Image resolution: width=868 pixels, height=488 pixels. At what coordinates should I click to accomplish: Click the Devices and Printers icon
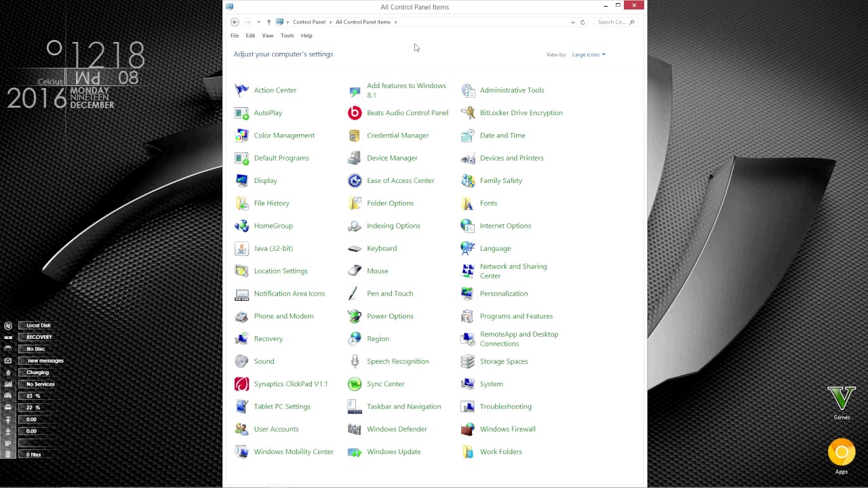click(x=468, y=158)
